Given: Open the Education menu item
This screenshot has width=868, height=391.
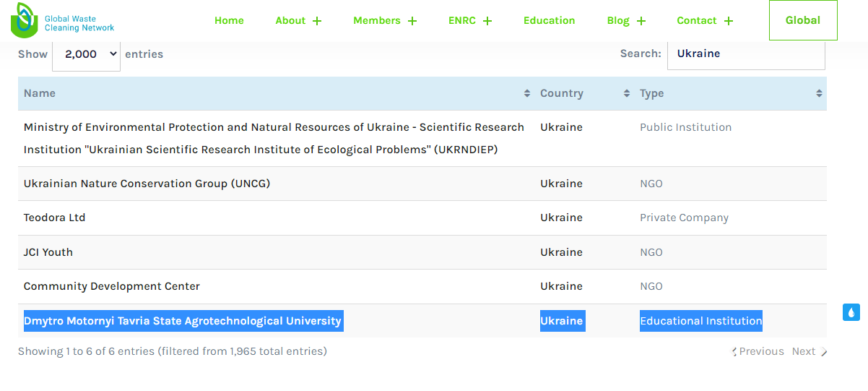Looking at the screenshot, I should (x=549, y=20).
